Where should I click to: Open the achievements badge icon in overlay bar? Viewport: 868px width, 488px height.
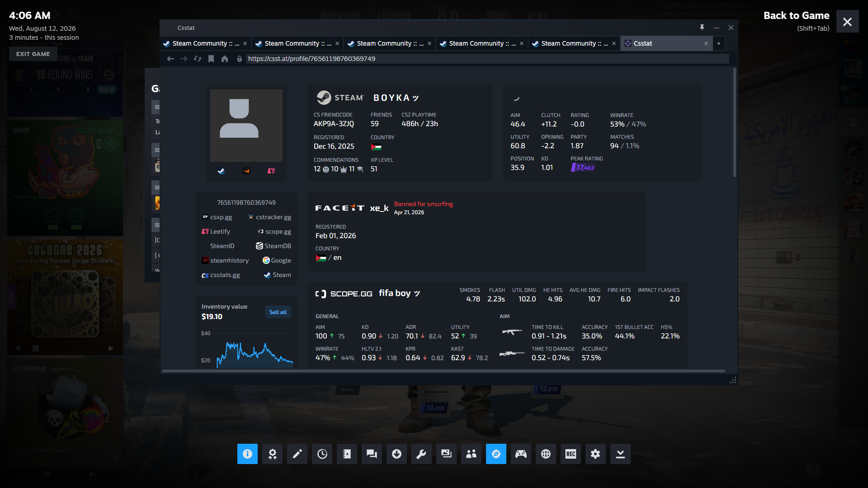272,454
